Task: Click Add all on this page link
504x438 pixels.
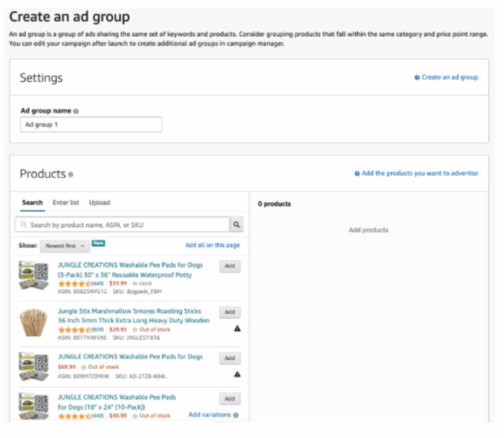Action: click(212, 245)
